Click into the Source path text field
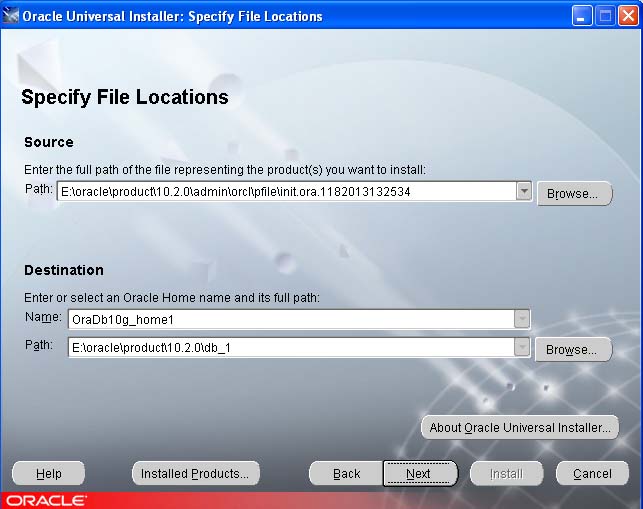The image size is (643, 509). pyautogui.click(x=285, y=191)
